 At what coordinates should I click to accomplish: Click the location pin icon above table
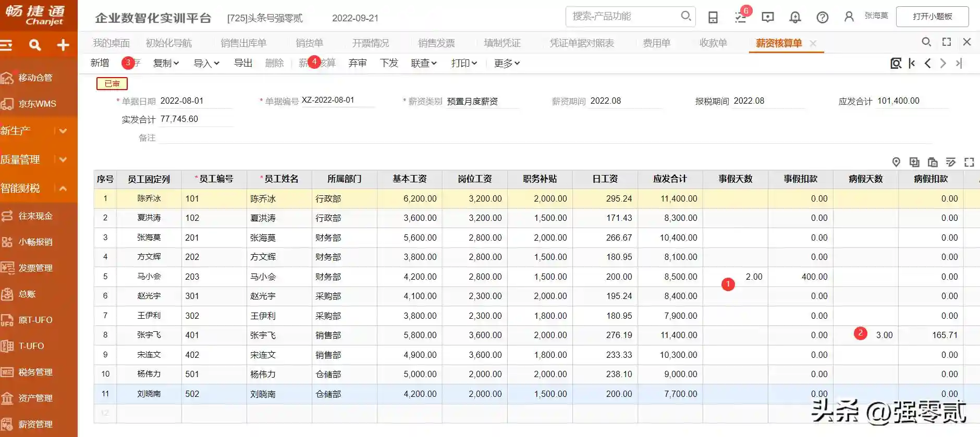896,162
